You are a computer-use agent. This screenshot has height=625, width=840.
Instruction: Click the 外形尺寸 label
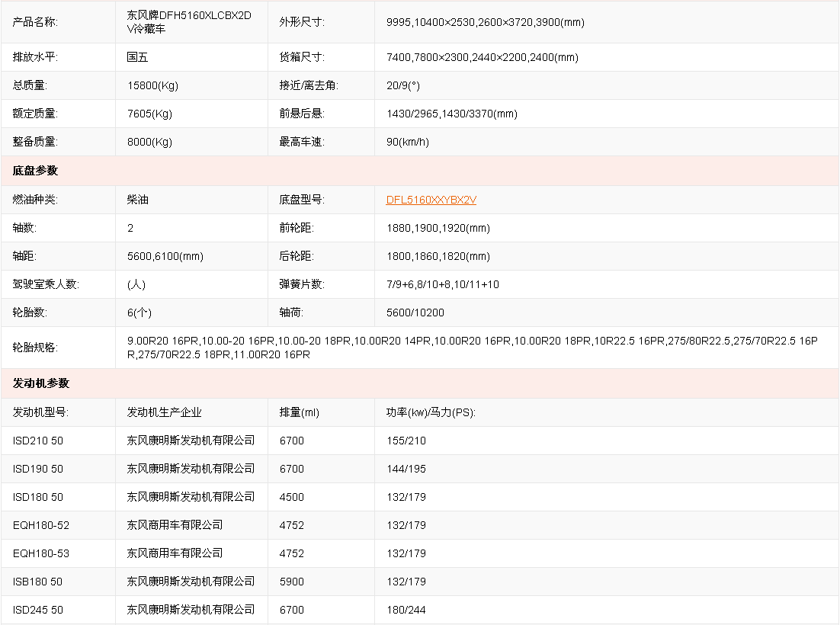(302, 22)
